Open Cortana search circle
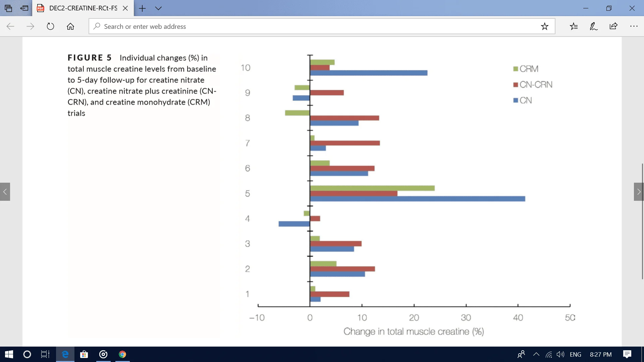 pyautogui.click(x=27, y=354)
